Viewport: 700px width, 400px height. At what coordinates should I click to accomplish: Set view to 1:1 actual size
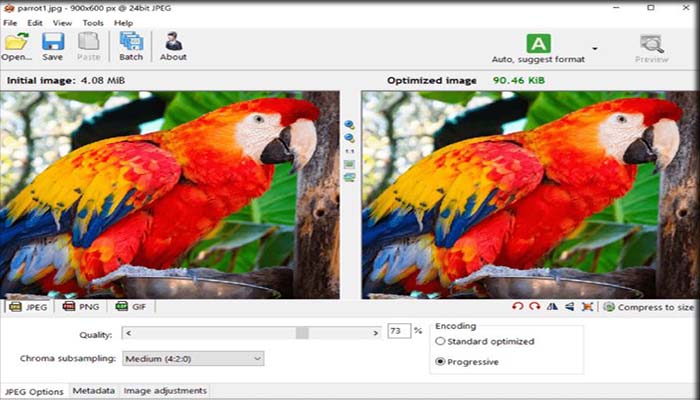(350, 151)
